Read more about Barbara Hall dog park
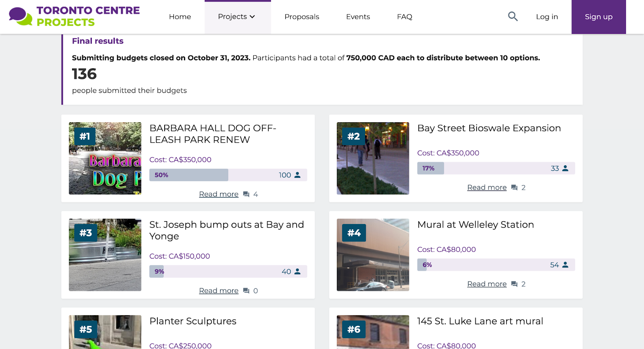The width and height of the screenshot is (644, 349). (219, 194)
